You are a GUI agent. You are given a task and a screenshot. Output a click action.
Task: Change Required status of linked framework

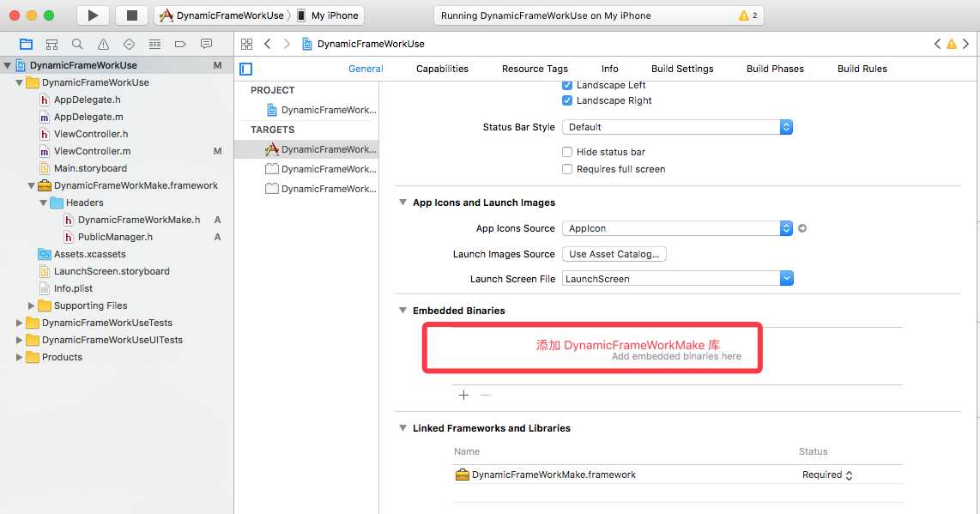(827, 475)
